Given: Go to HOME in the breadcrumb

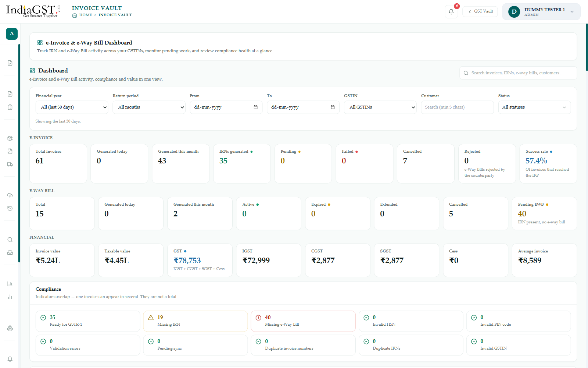Looking at the screenshot, I should (86, 15).
